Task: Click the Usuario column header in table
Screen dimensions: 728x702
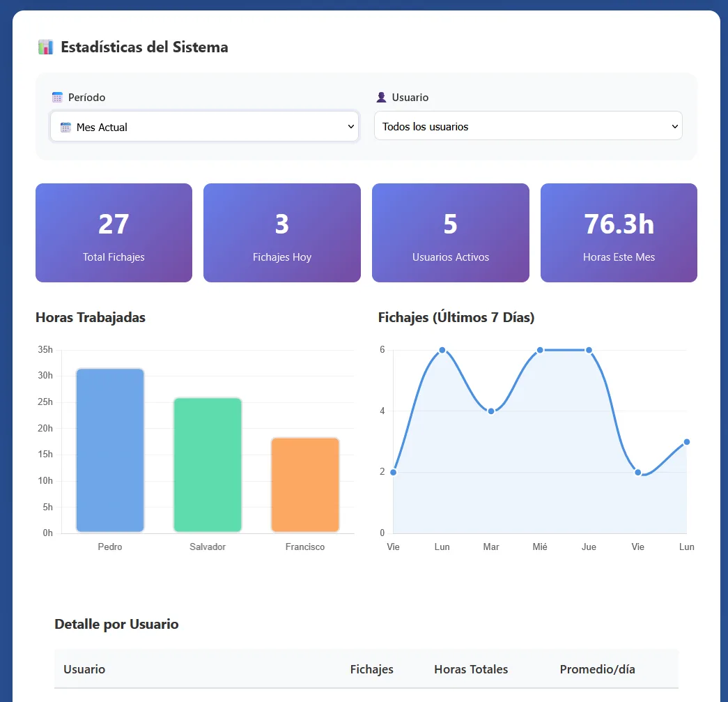Action: pos(84,669)
